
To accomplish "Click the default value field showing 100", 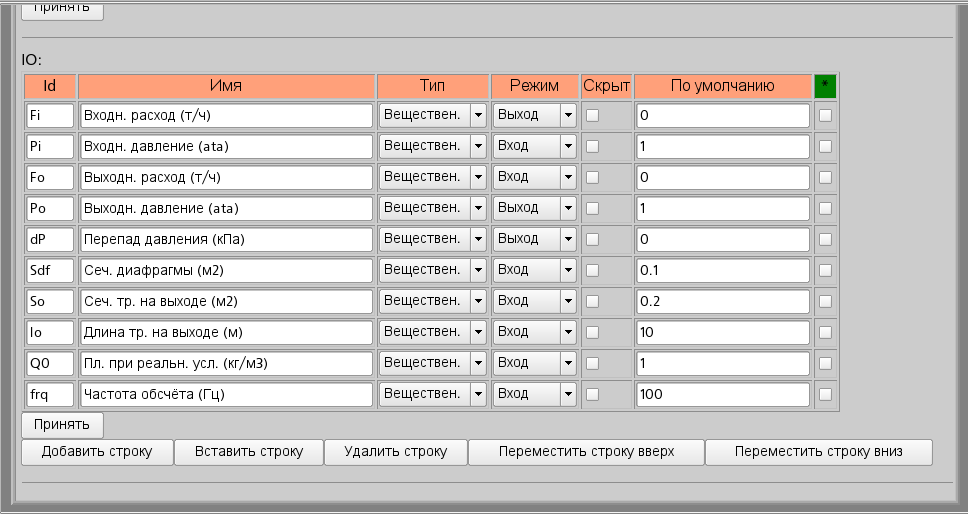I will pyautogui.click(x=722, y=395).
